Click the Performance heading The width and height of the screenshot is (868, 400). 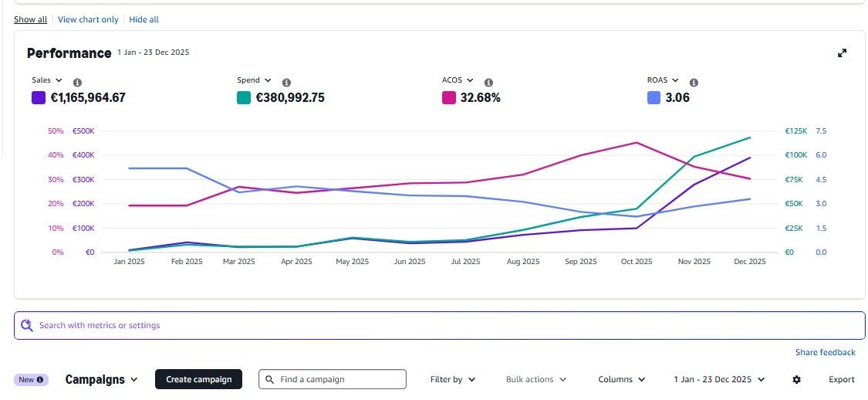(x=69, y=53)
